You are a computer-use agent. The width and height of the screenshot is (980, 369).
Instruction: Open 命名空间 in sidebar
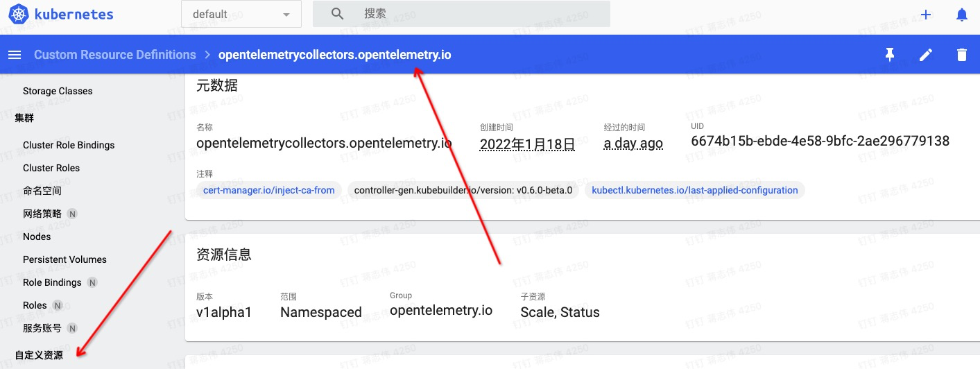tap(42, 191)
